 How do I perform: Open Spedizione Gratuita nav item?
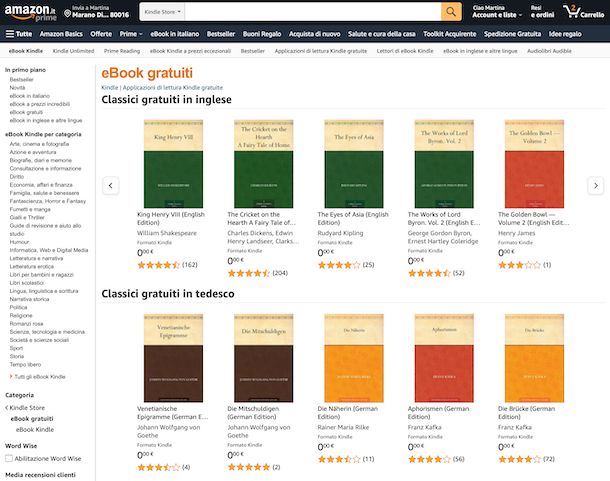[x=512, y=34]
